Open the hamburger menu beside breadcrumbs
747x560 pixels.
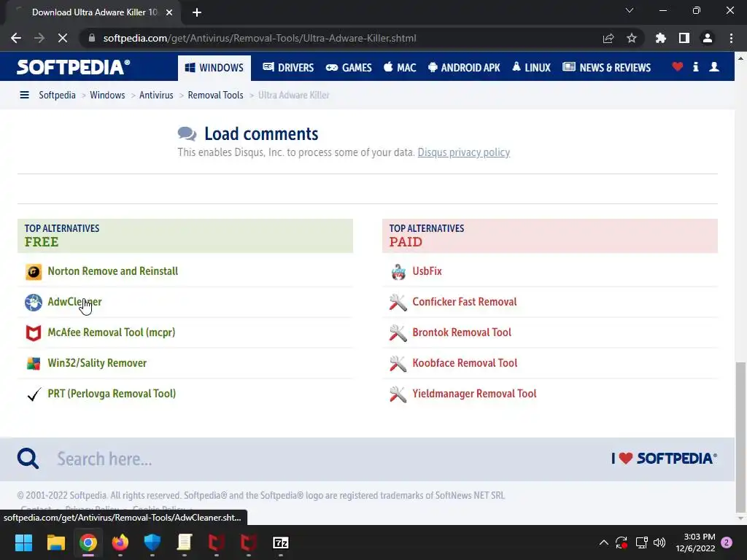click(x=24, y=96)
